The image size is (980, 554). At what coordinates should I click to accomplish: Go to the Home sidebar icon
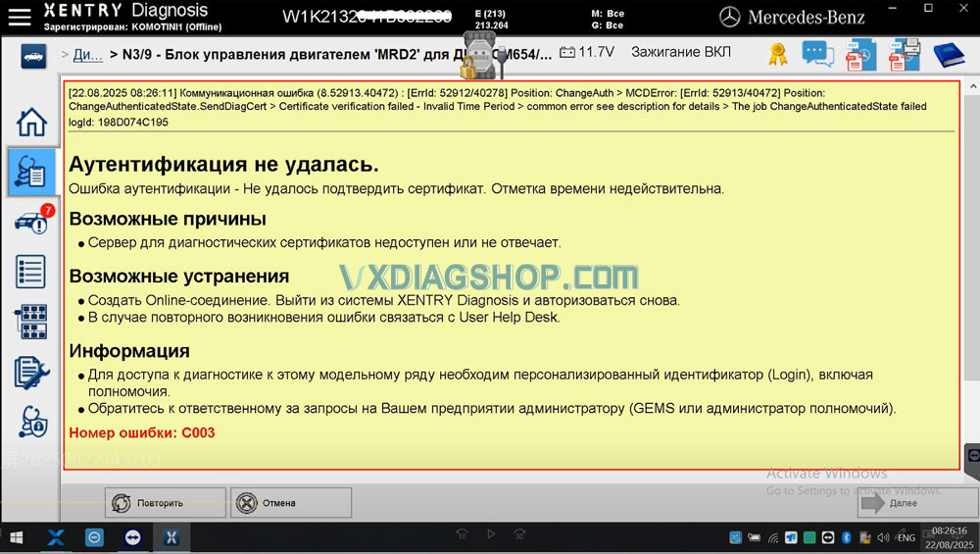31,122
